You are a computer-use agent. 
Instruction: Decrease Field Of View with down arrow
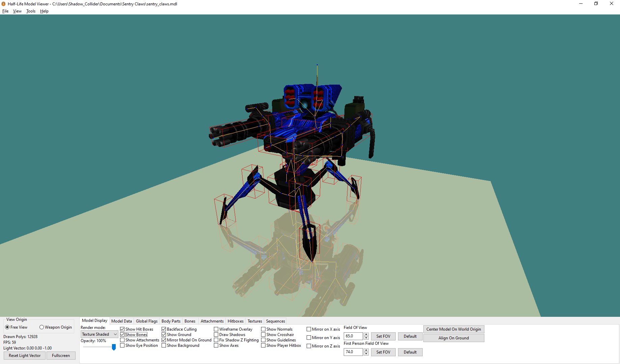pos(366,338)
